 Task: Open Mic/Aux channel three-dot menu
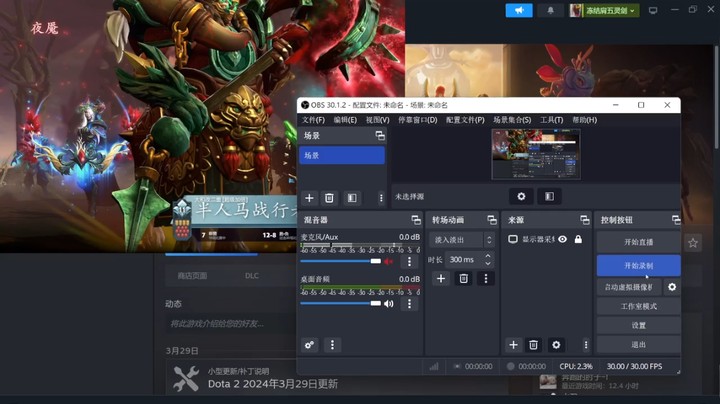point(409,261)
